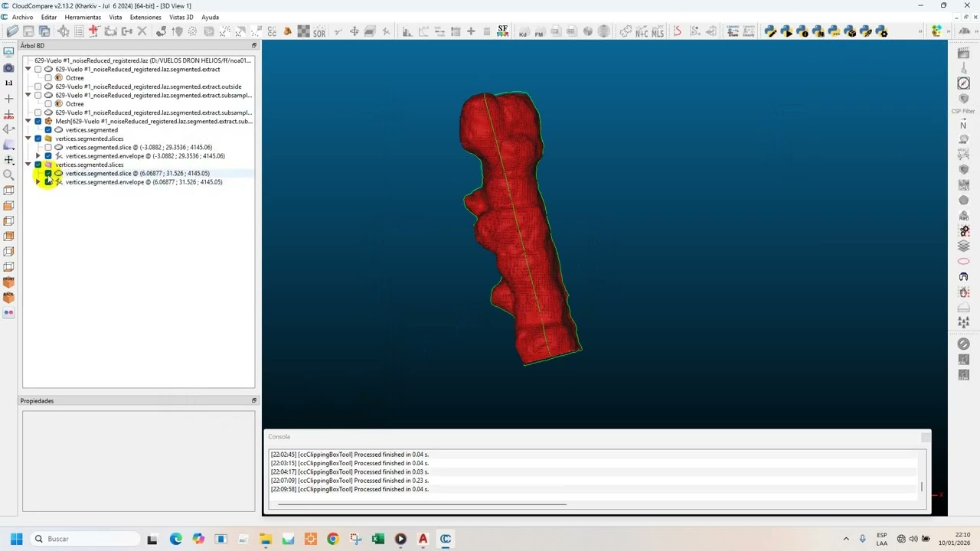Open the Herramientas menu
This screenshot has height=551, width=980.
pos(83,17)
